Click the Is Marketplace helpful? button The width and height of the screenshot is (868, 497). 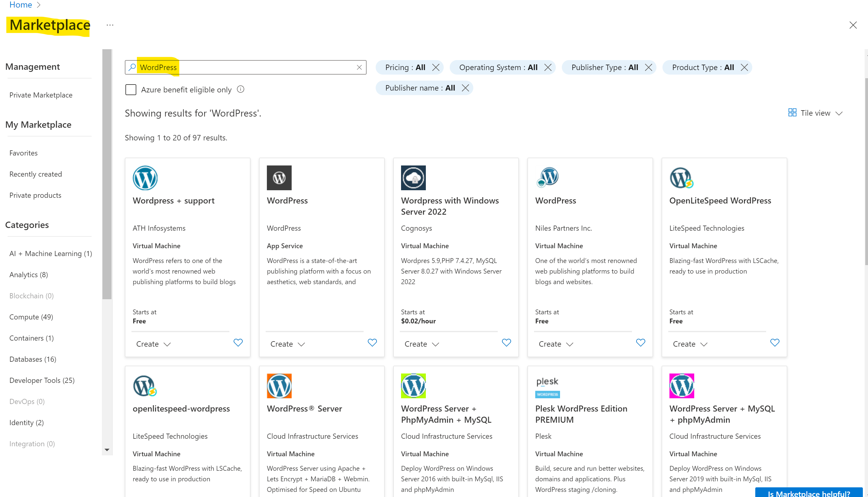[808, 492]
